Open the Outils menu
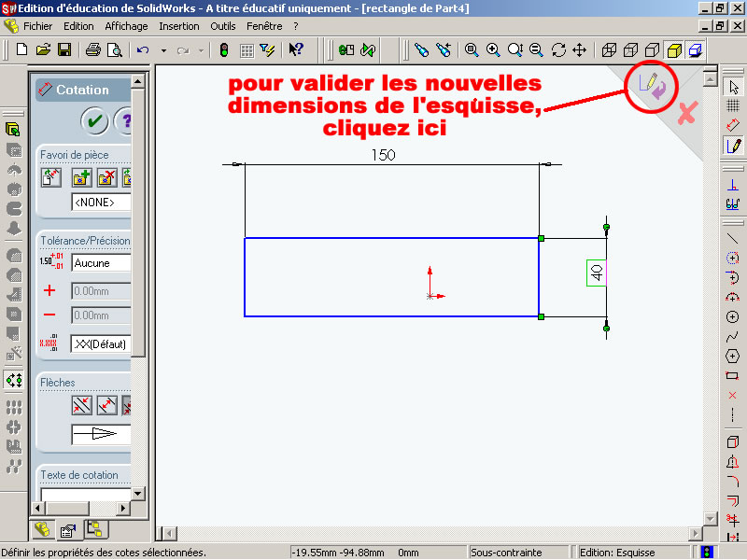The image size is (747, 560). pos(223,26)
